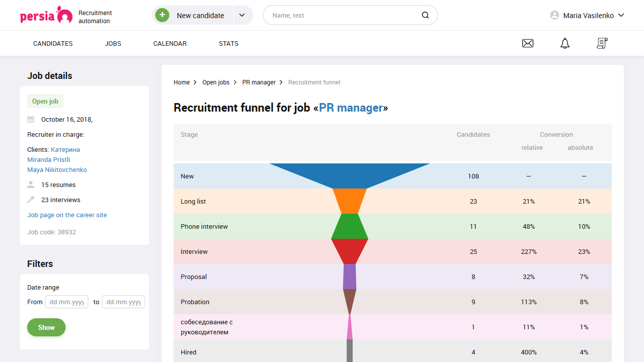Click the Persia logo
Image resolution: width=644 pixels, height=362 pixels.
click(x=46, y=15)
